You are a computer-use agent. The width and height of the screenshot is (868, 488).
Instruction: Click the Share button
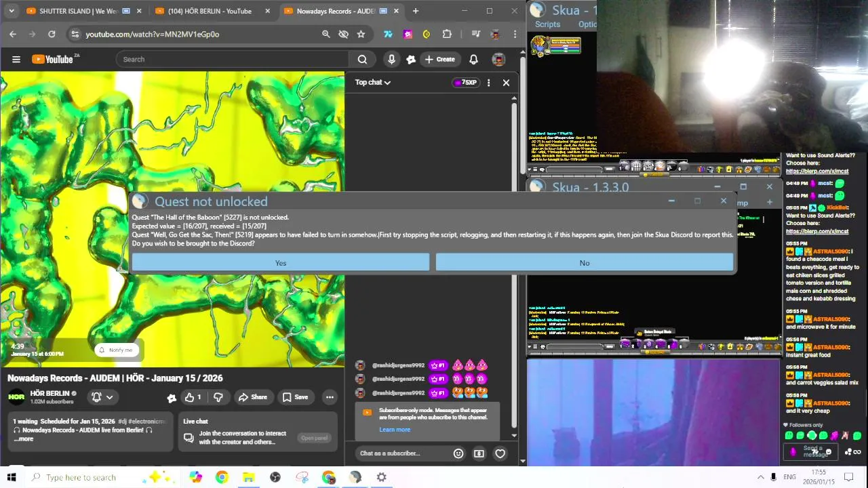pyautogui.click(x=252, y=397)
